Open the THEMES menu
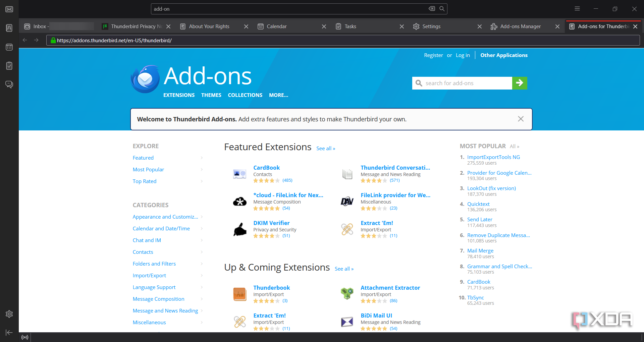The image size is (644, 342). [x=211, y=95]
